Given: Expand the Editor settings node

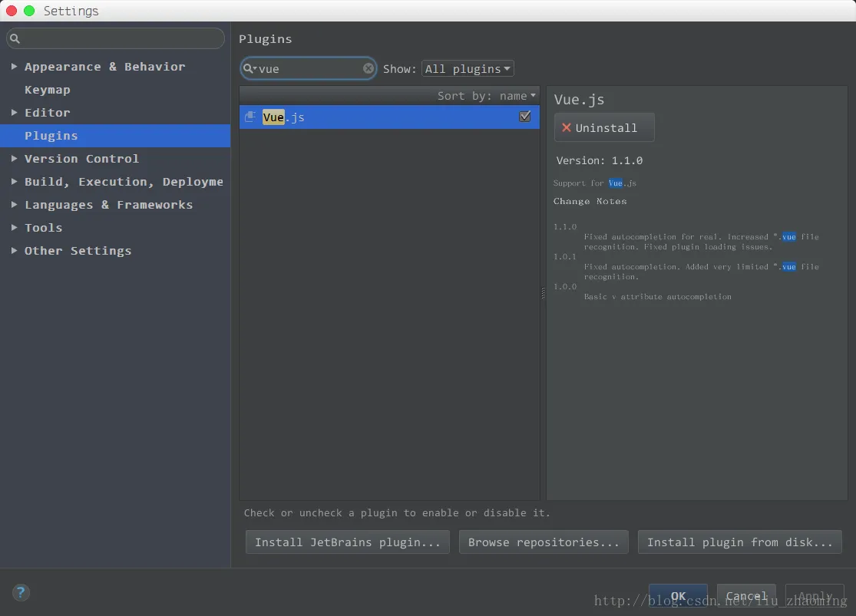Looking at the screenshot, I should [14, 113].
